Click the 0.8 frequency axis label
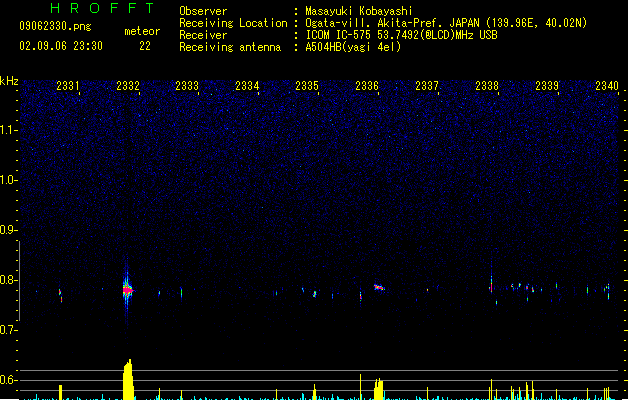 9,280
